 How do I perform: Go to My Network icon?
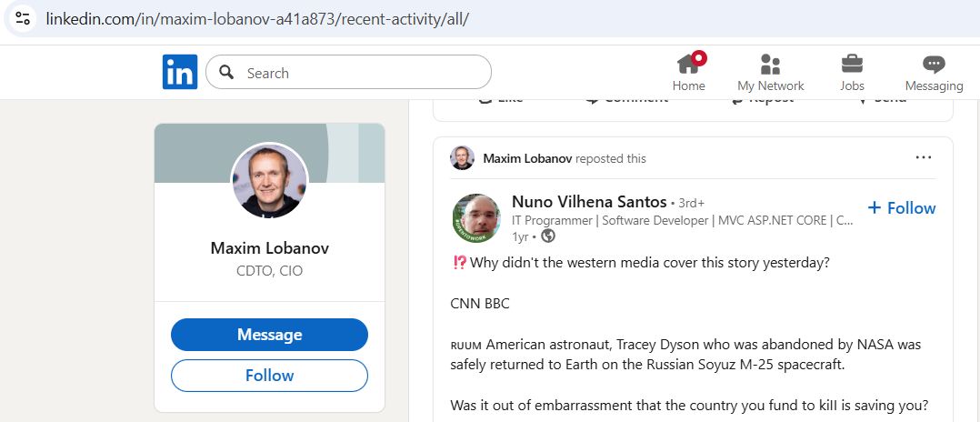point(770,65)
